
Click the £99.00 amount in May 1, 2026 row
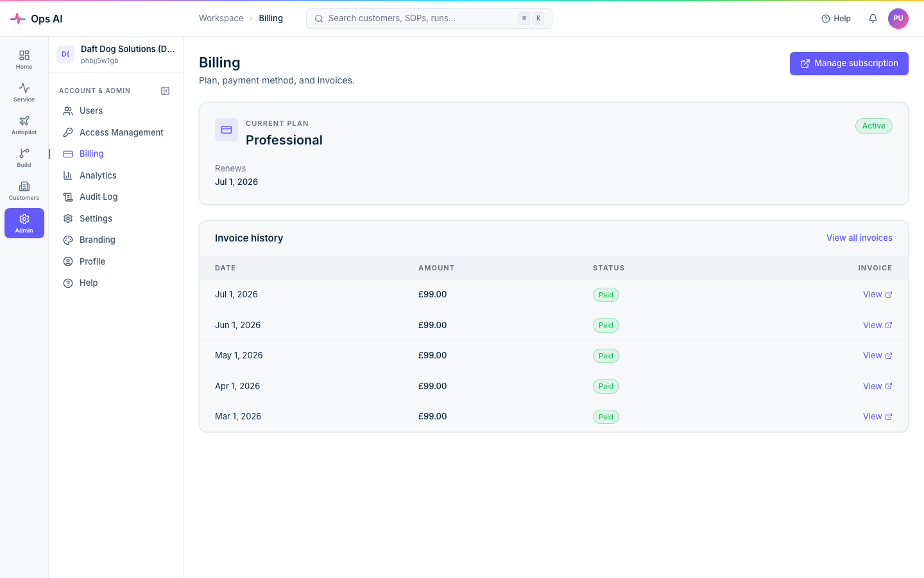coord(432,356)
